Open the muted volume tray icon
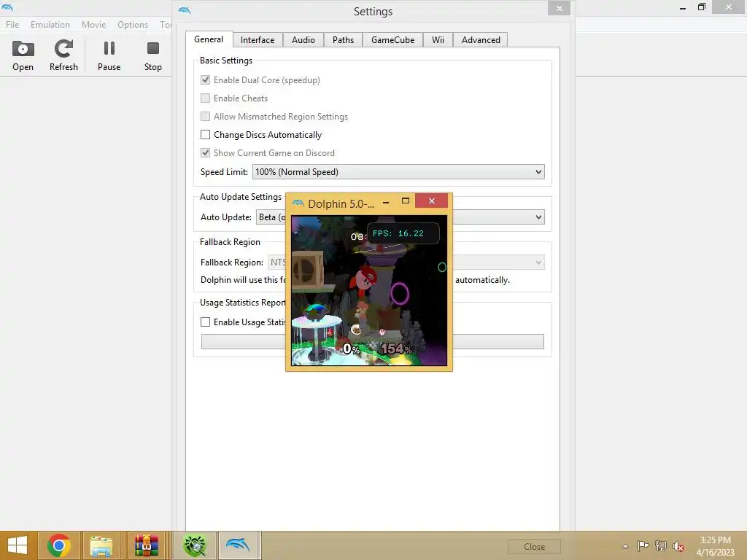This screenshot has height=560, width=747. point(678,545)
